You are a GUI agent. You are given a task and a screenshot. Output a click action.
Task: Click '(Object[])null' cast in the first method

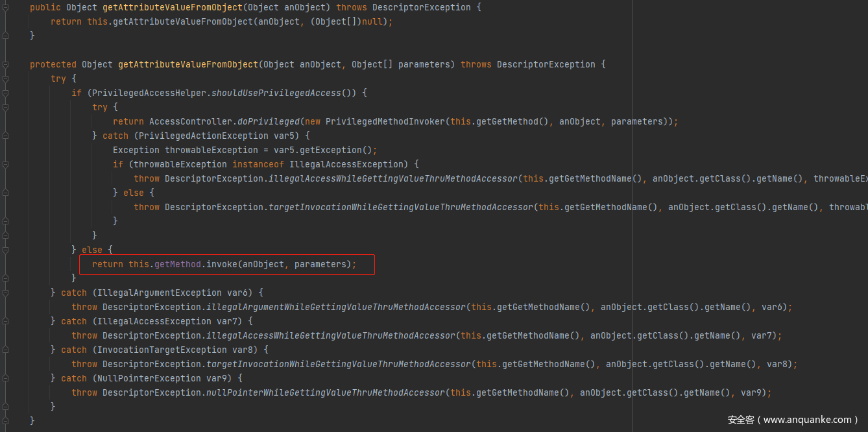(346, 21)
